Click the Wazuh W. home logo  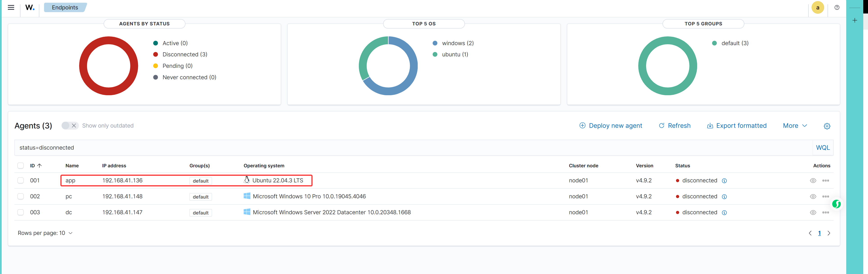(30, 7)
